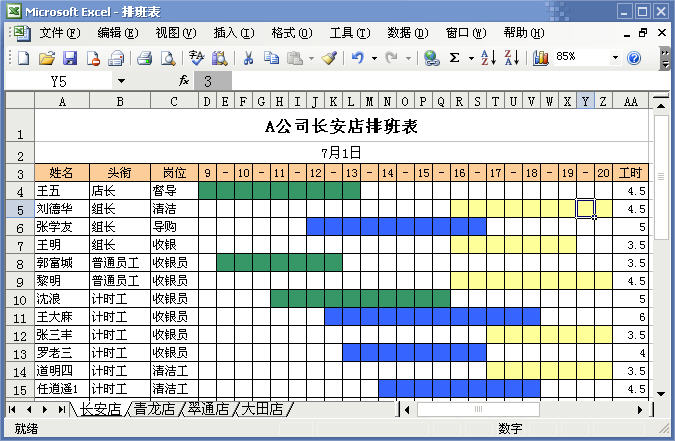Expand the Toolbar Options chevron at the right end

coord(665,58)
